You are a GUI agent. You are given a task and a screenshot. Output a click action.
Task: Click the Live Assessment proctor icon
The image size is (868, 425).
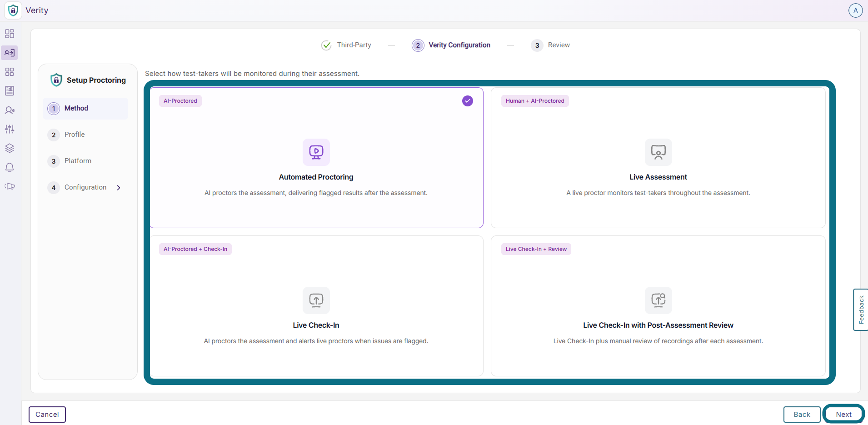pyautogui.click(x=658, y=152)
